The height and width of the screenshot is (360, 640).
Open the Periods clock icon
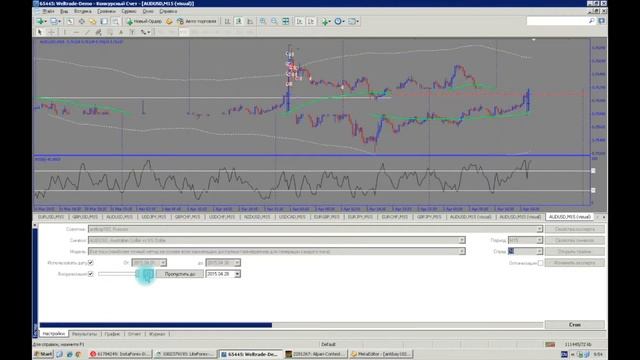[339, 21]
